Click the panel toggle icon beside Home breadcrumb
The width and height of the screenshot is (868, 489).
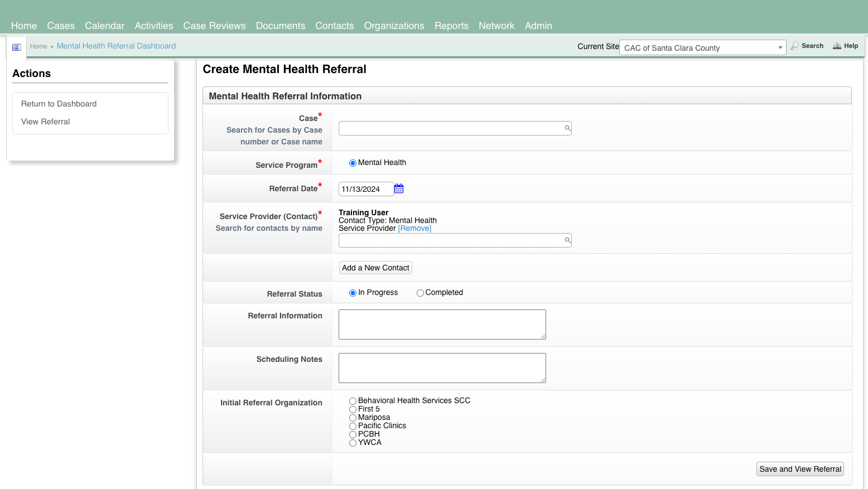(x=17, y=47)
